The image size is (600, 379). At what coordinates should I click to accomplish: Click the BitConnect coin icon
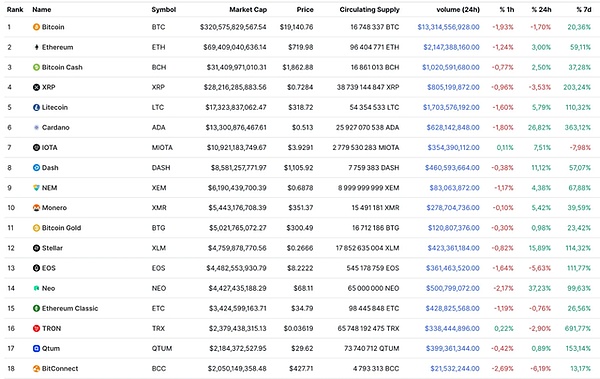(36, 369)
